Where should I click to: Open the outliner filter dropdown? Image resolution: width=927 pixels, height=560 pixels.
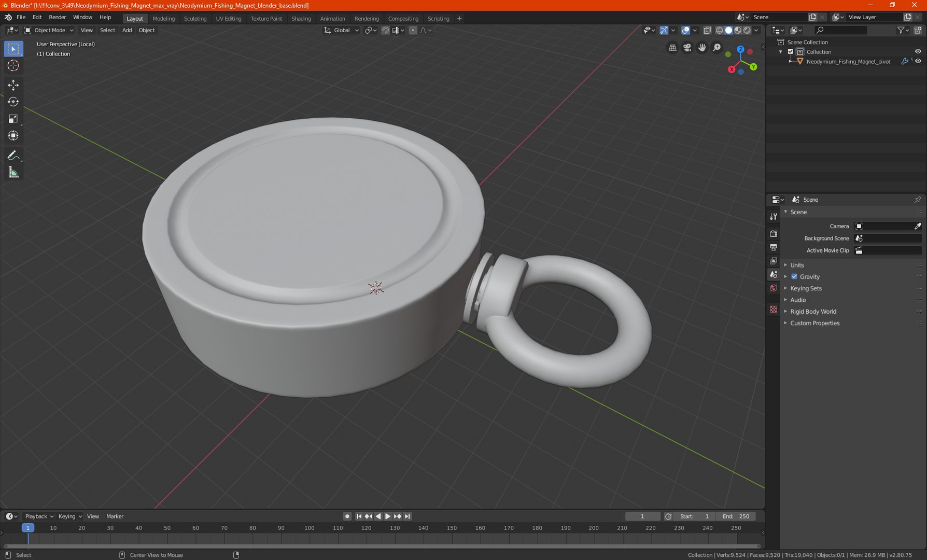tap(903, 30)
